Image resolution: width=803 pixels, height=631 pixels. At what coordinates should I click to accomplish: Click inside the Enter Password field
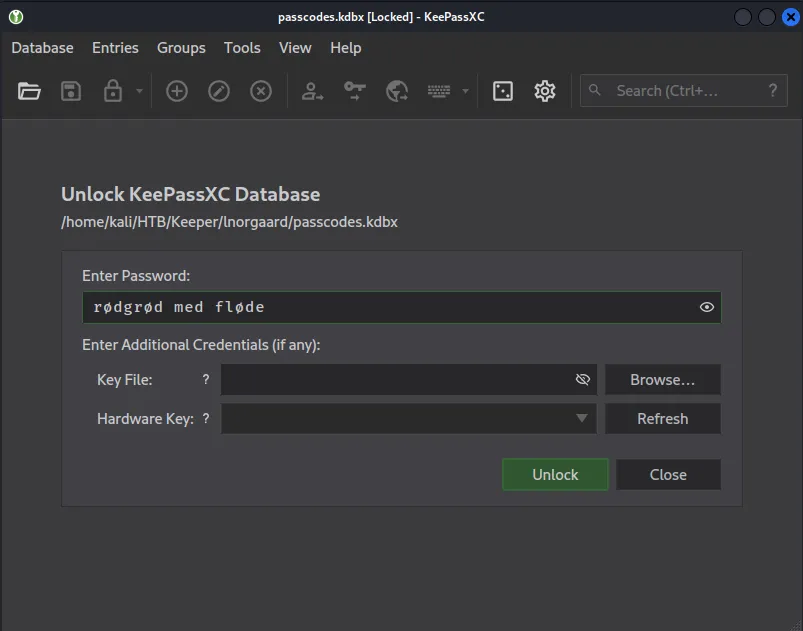click(x=402, y=307)
